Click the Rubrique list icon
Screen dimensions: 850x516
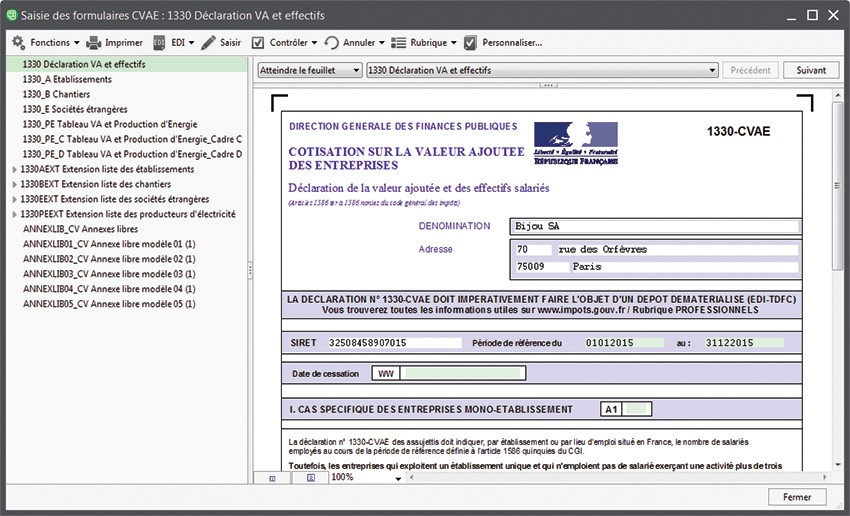coord(399,43)
